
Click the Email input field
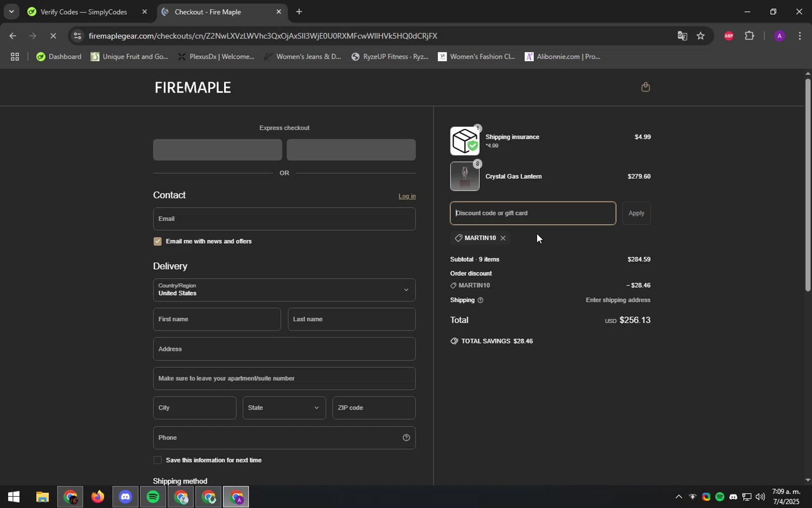(x=284, y=219)
